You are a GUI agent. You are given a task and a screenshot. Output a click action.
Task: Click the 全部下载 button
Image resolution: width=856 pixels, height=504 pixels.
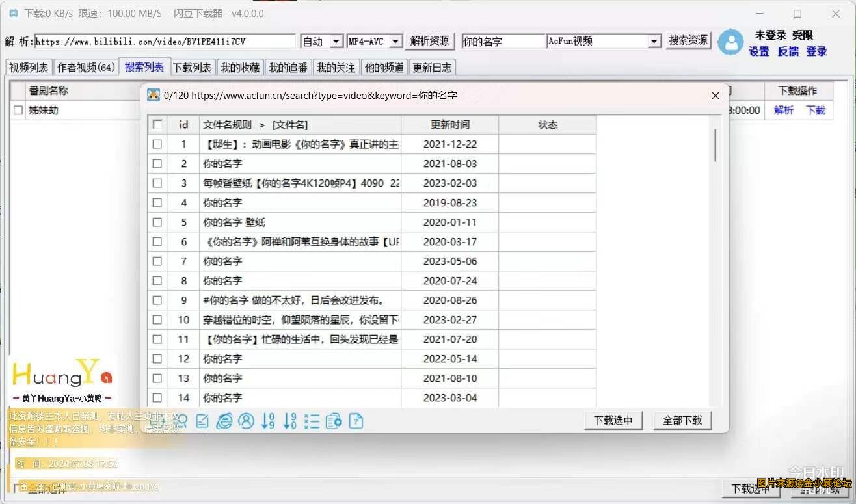[682, 420]
